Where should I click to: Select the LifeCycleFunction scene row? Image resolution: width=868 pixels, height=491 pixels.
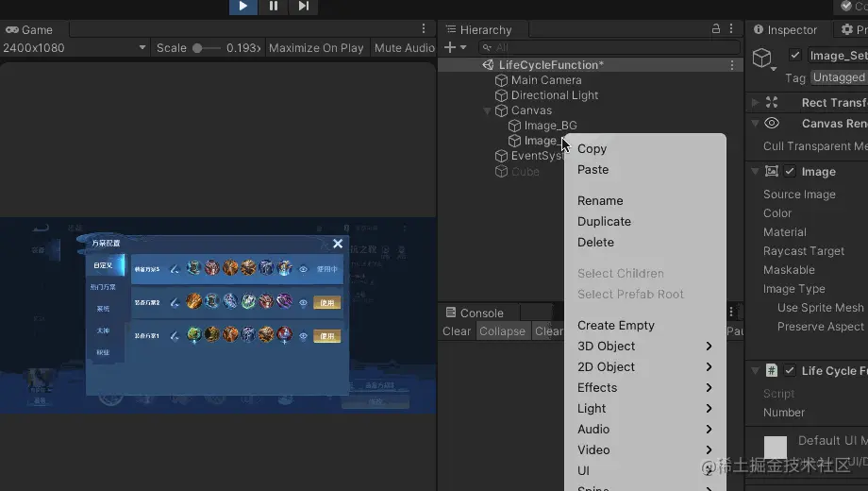(x=590, y=65)
